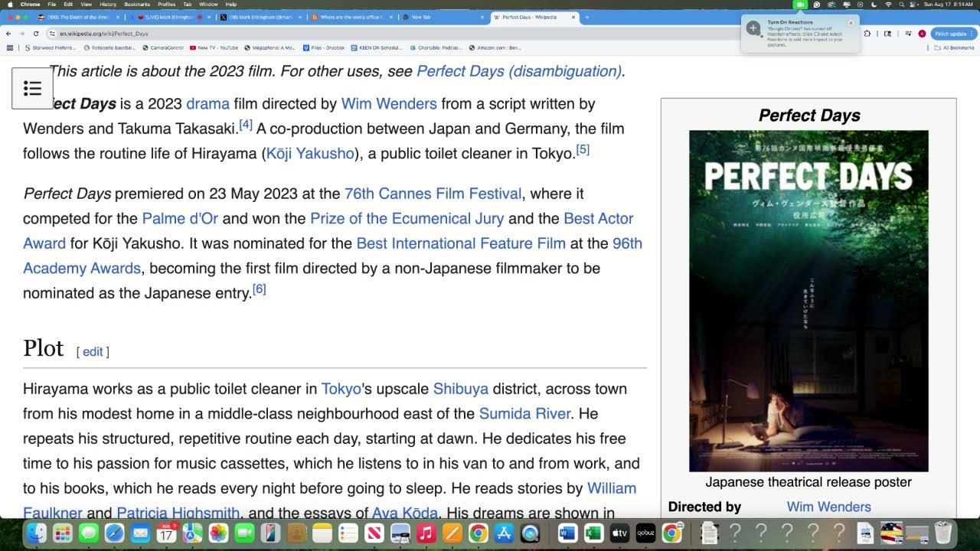Open Wim Wenders link in the infobox

coord(829,507)
